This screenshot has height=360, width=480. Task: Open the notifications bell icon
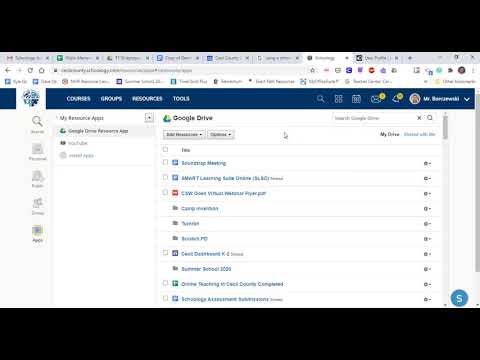coord(396,99)
